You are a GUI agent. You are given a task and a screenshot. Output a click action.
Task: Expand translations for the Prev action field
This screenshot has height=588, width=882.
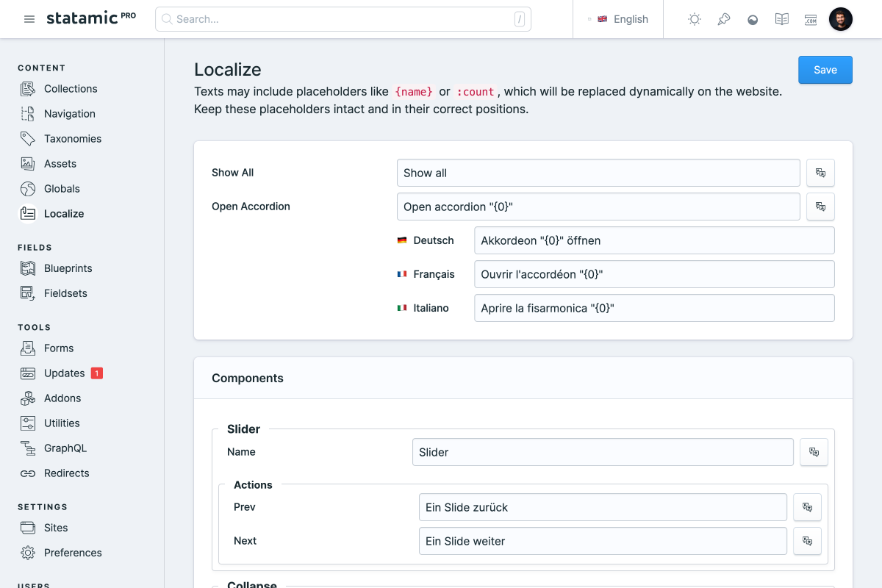[807, 507]
